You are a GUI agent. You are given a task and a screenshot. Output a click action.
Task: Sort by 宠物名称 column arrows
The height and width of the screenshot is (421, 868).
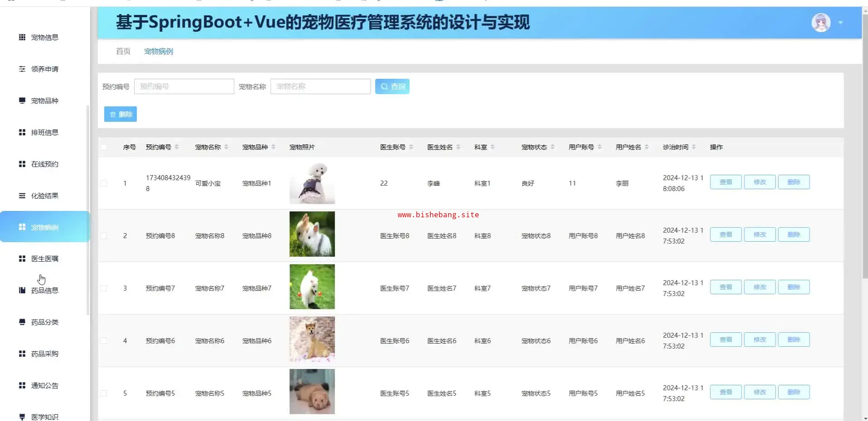tap(226, 147)
